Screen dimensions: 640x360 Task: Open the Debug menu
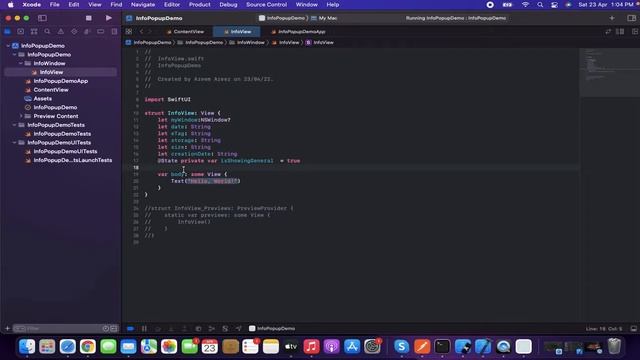[x=228, y=4]
